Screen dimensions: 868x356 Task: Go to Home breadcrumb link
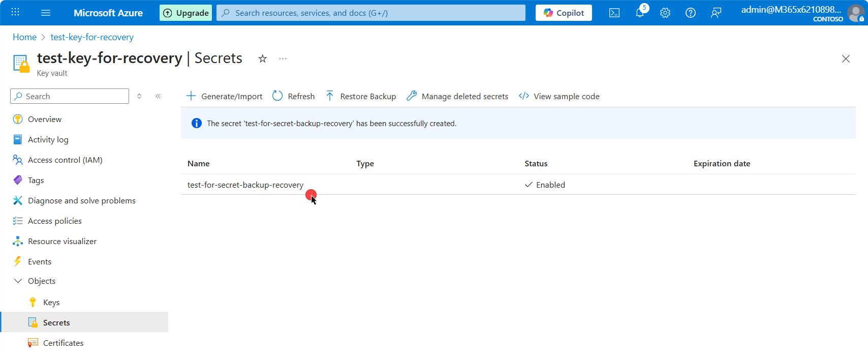(24, 37)
